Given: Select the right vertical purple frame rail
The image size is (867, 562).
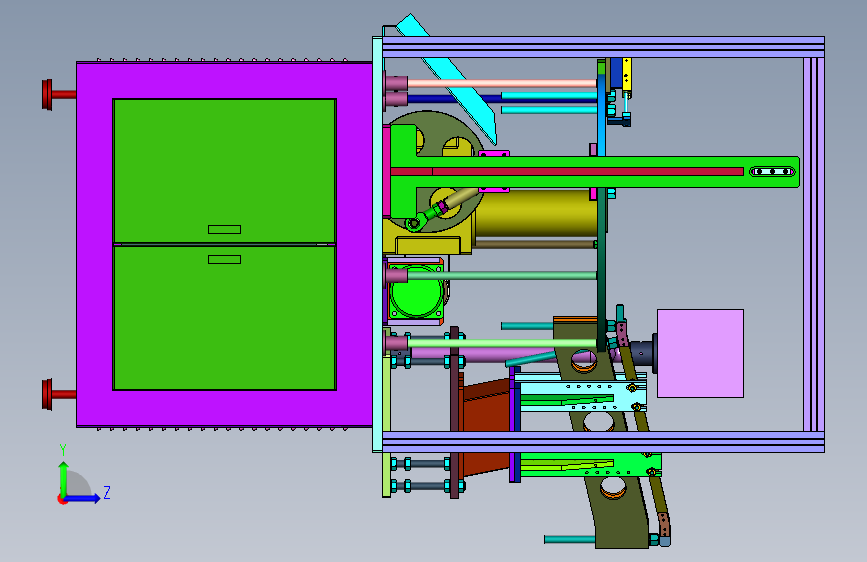Looking at the screenshot, I should (814, 243).
